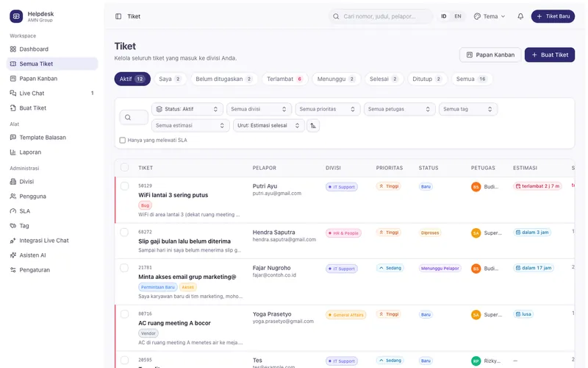Open ticket Slip gaji bulan lalu belum diterima
The image size is (588, 368).
coord(184,241)
